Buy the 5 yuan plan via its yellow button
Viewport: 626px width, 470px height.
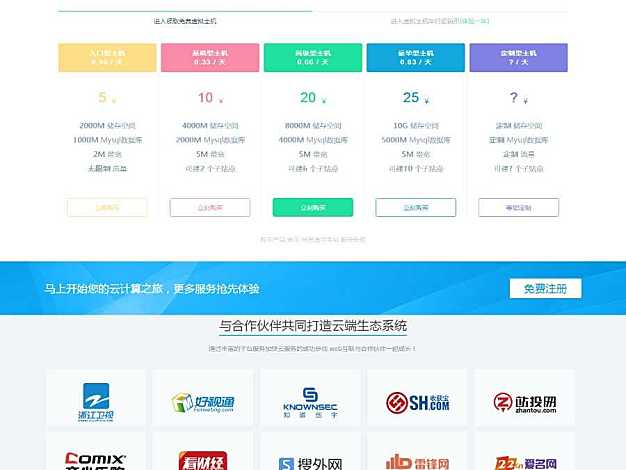point(107,207)
